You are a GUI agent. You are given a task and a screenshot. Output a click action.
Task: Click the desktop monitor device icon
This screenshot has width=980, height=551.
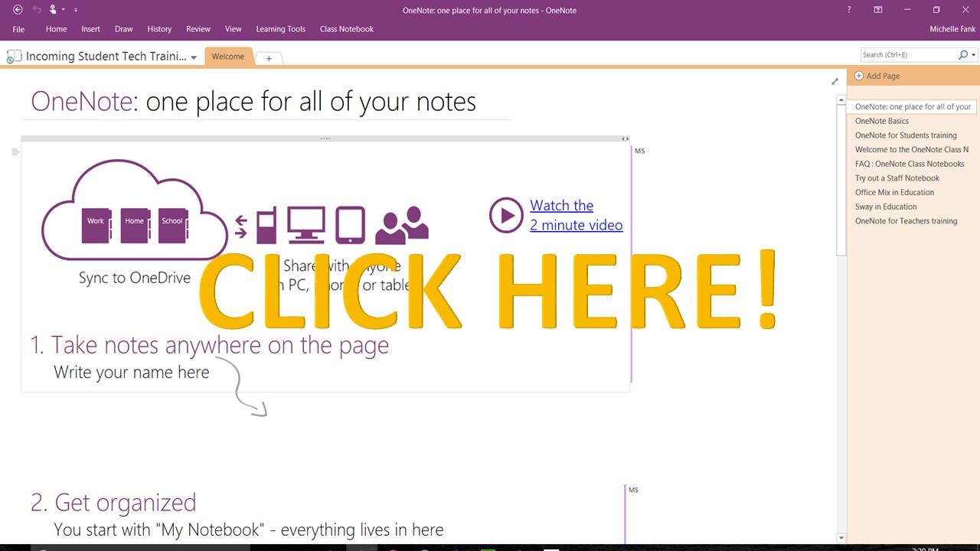pyautogui.click(x=306, y=225)
